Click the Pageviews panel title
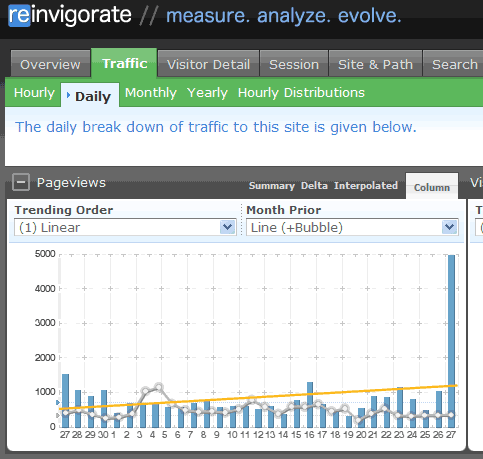Image resolution: width=483 pixels, height=459 pixels. coord(71,183)
